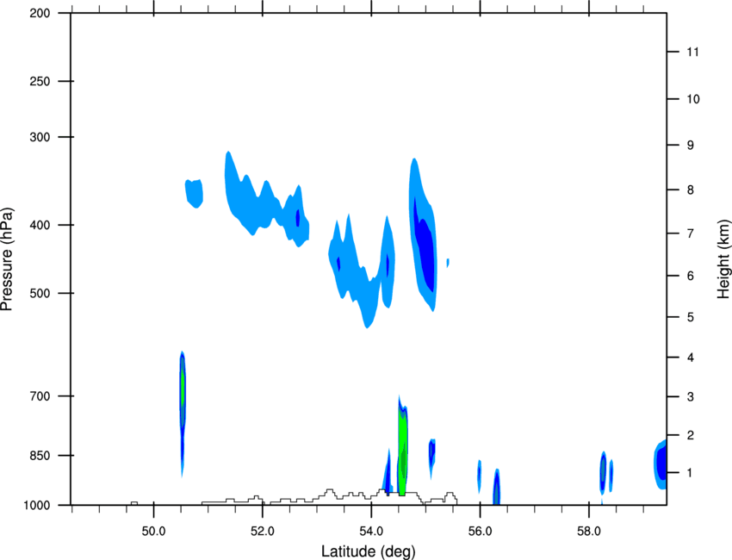The width and height of the screenshot is (732, 560).
Task: Click the 250 pressure tick label
Action: coord(40,81)
